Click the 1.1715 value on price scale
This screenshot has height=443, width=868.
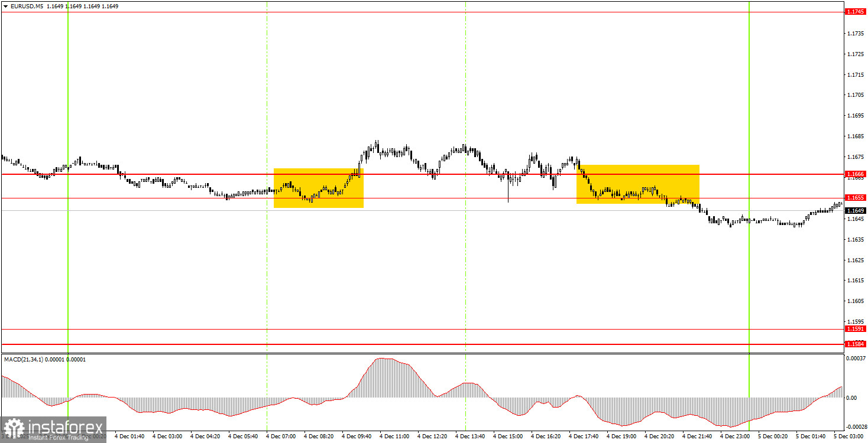[856, 75]
